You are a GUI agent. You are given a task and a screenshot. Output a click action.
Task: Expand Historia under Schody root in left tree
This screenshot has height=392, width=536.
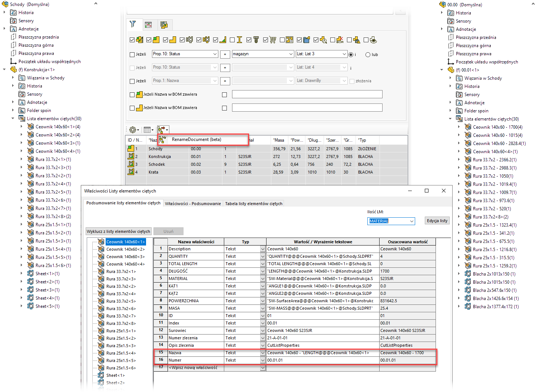4,13
